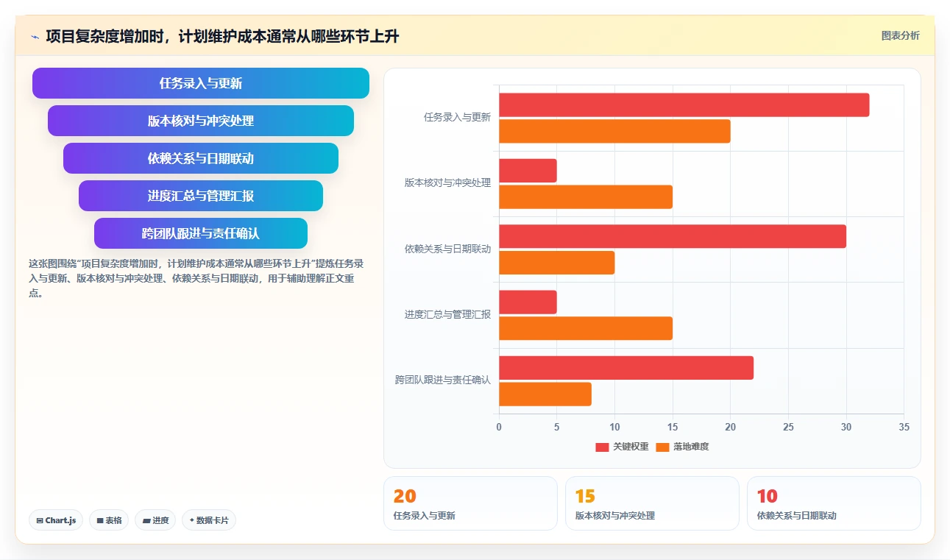Select the 跨团队跟进与责任确认 funnel stage
This screenshot has height=560, width=950.
point(201,233)
